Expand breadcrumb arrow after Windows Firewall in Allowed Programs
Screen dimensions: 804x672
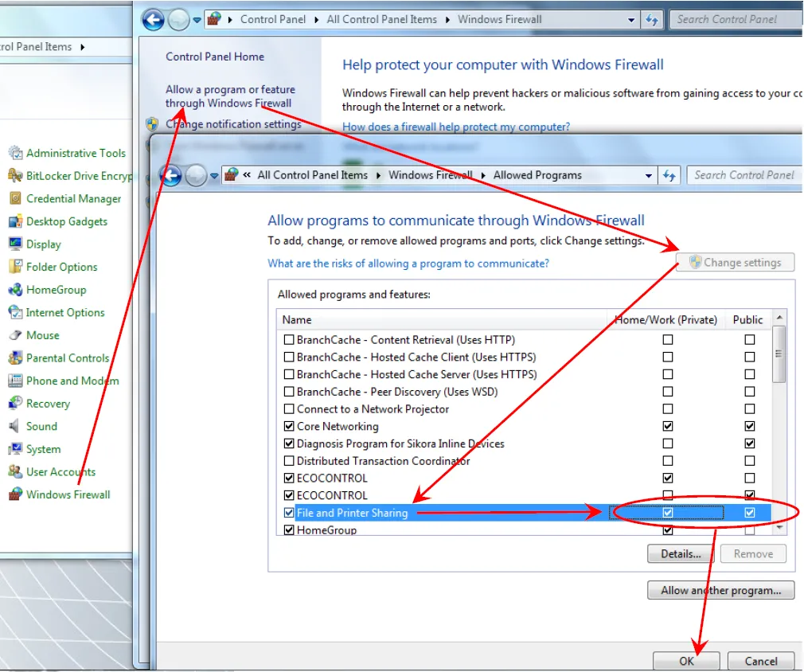[x=483, y=175]
